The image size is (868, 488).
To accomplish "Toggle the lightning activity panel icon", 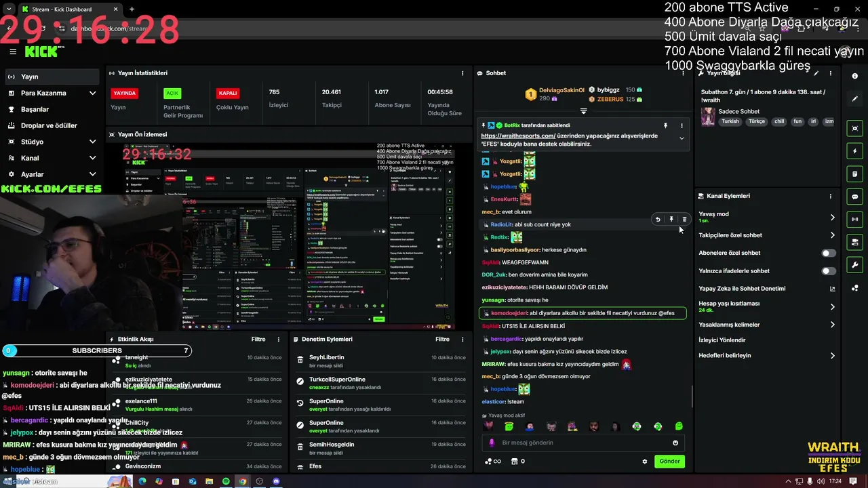I will coord(855,151).
